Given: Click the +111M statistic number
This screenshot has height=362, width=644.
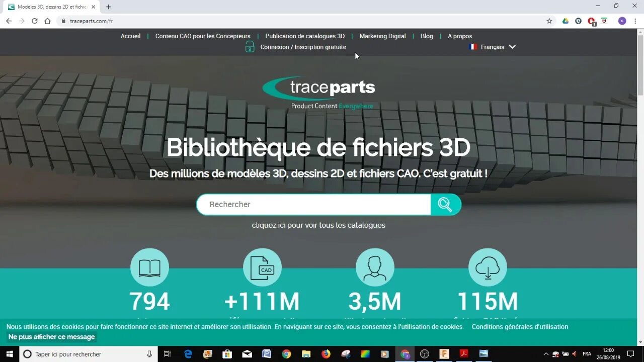Looking at the screenshot, I should 262,302.
